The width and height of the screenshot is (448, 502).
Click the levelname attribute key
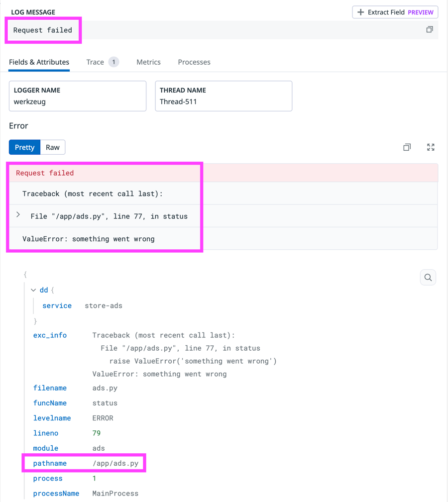pos(52,418)
